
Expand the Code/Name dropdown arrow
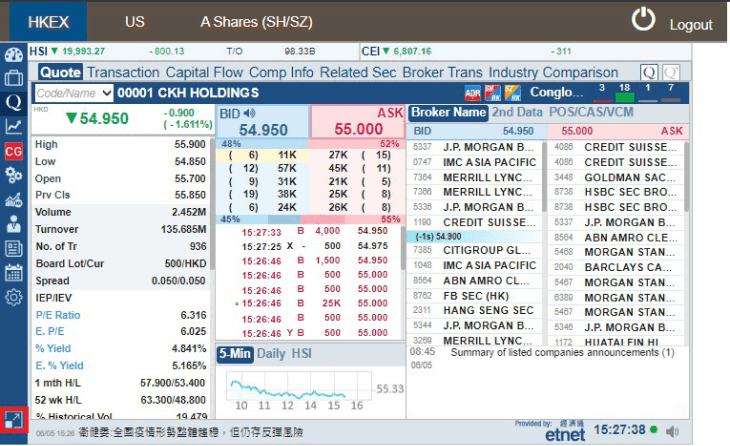(x=107, y=93)
